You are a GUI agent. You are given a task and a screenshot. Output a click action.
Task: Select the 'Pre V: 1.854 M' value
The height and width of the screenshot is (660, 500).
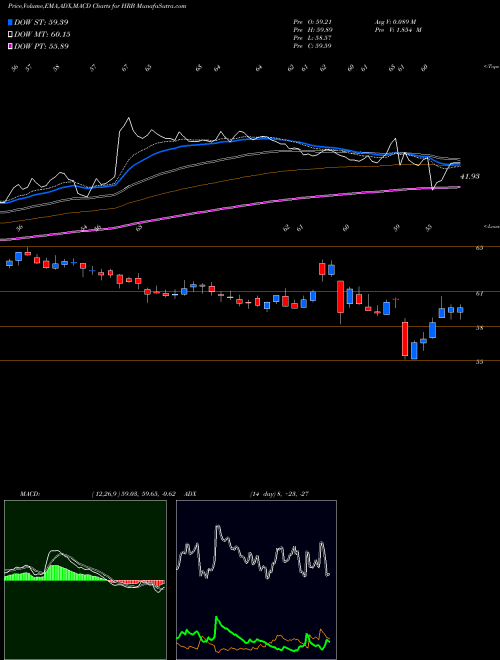tap(400, 30)
